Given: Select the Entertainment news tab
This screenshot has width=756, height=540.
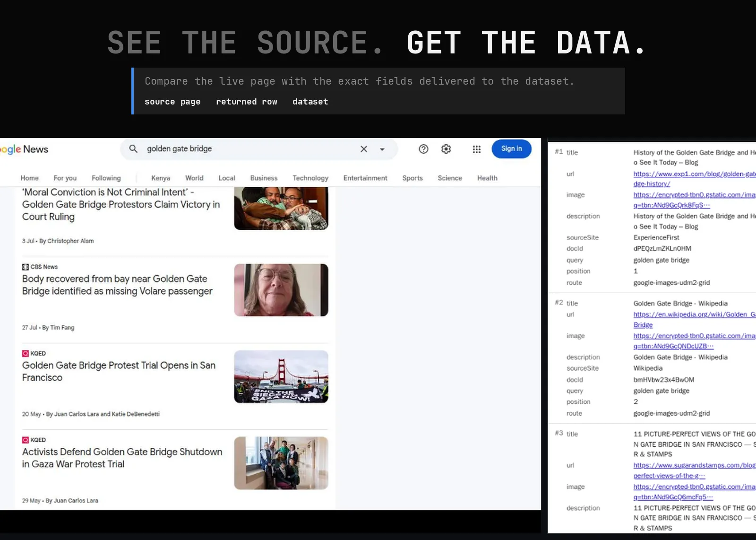Looking at the screenshot, I should pyautogui.click(x=365, y=178).
